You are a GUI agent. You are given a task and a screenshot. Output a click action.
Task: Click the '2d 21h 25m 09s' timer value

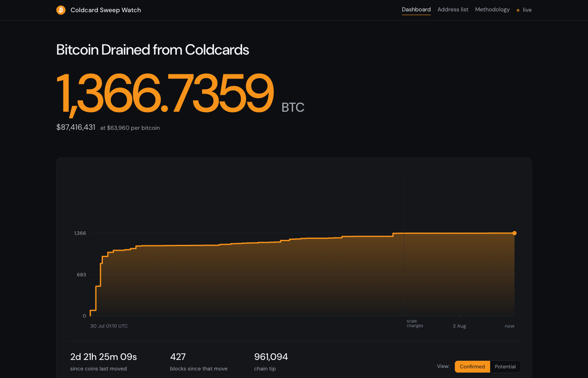[x=104, y=357]
